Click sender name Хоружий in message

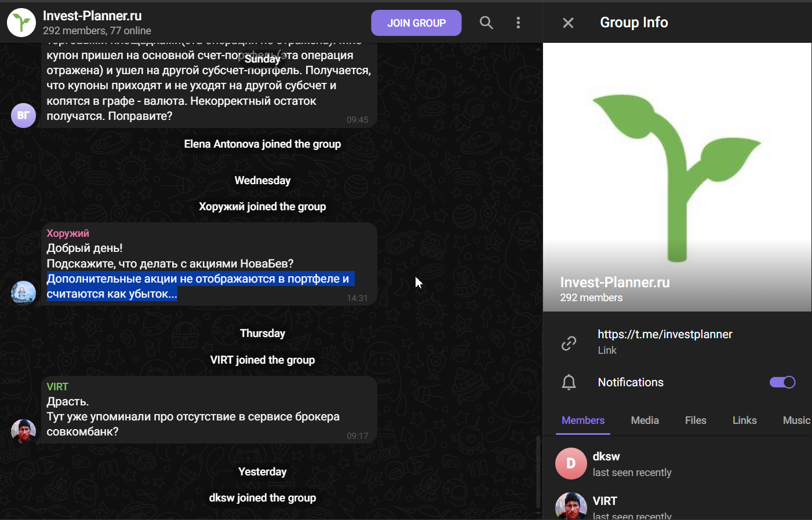coord(68,233)
